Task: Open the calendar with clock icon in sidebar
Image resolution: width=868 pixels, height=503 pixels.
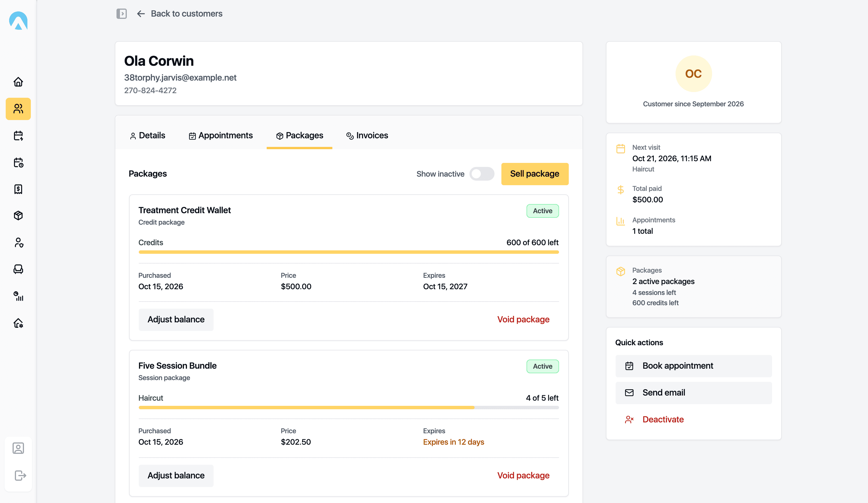Action: click(x=18, y=162)
